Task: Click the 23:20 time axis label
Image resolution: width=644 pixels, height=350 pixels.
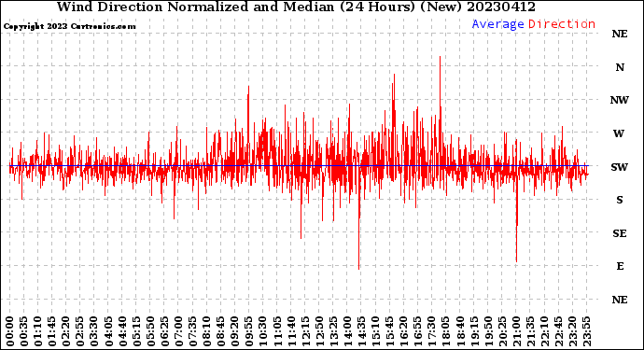Action: pos(573,331)
